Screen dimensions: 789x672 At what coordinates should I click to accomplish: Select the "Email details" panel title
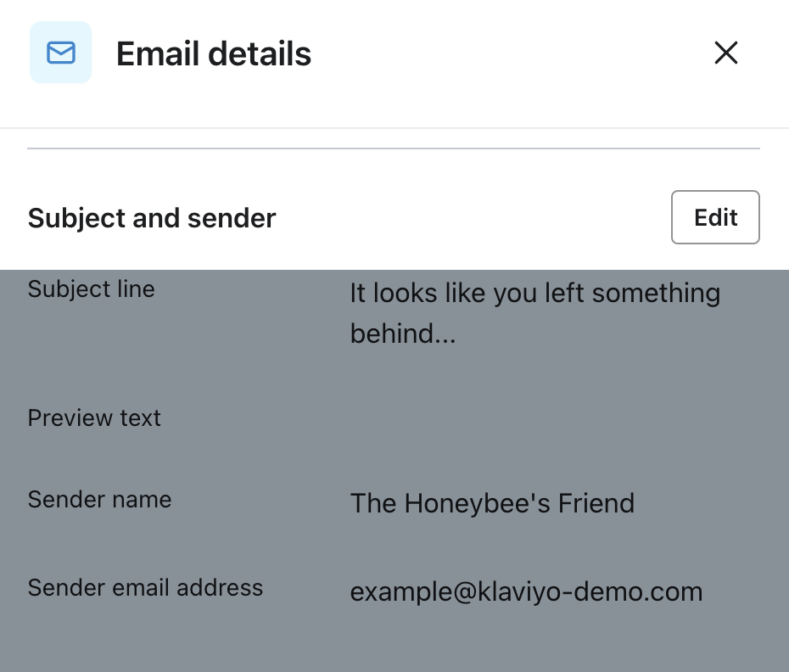tap(214, 54)
